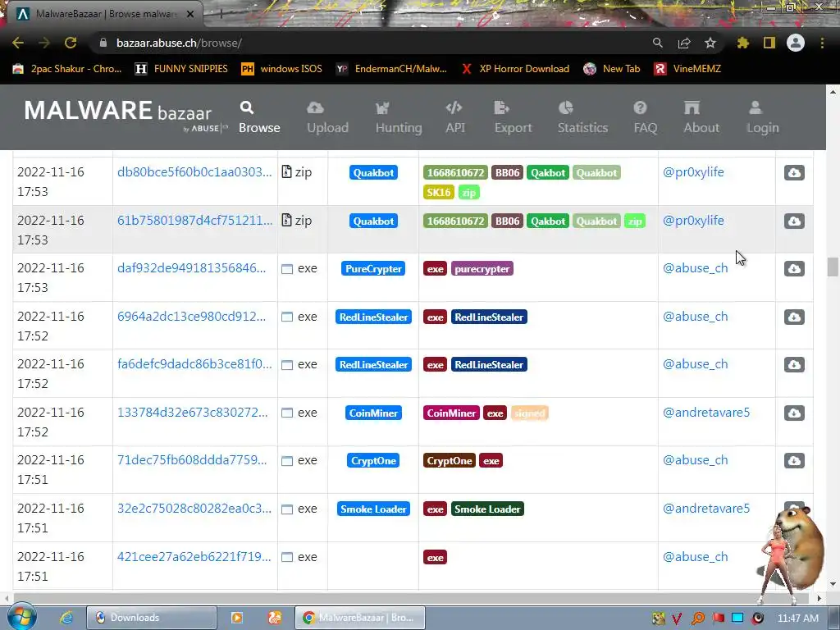
Task: Open reporter @pr0xylife on first row
Action: click(693, 172)
